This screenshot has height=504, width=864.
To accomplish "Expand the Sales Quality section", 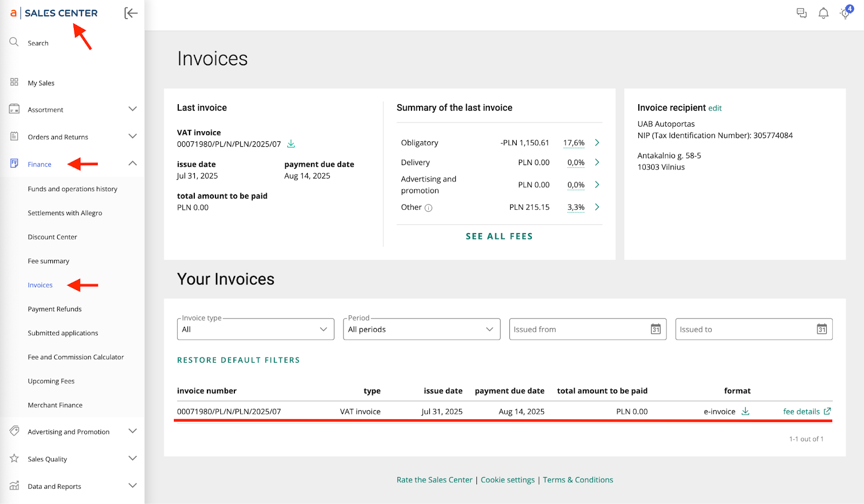I will [132, 458].
